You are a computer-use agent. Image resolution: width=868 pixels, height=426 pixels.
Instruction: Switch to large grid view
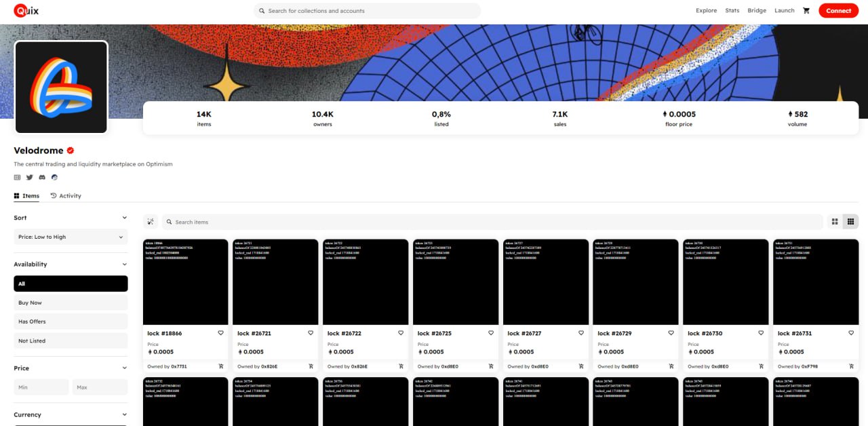click(x=835, y=222)
